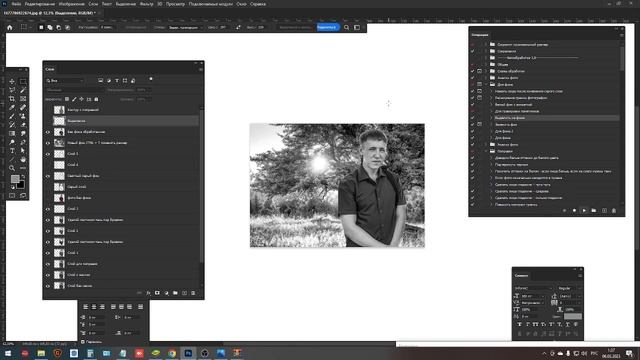Delete action using Actions panel trash icon

[614, 211]
